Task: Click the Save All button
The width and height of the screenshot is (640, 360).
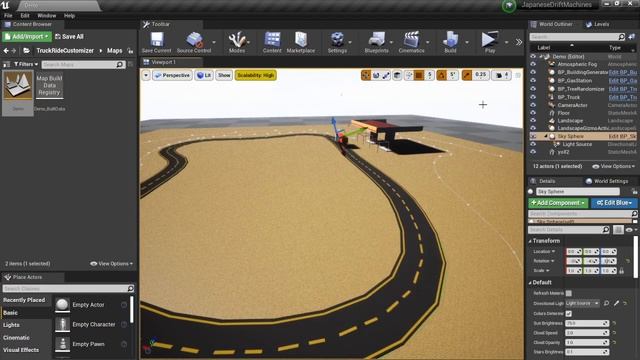Action: [x=69, y=37]
